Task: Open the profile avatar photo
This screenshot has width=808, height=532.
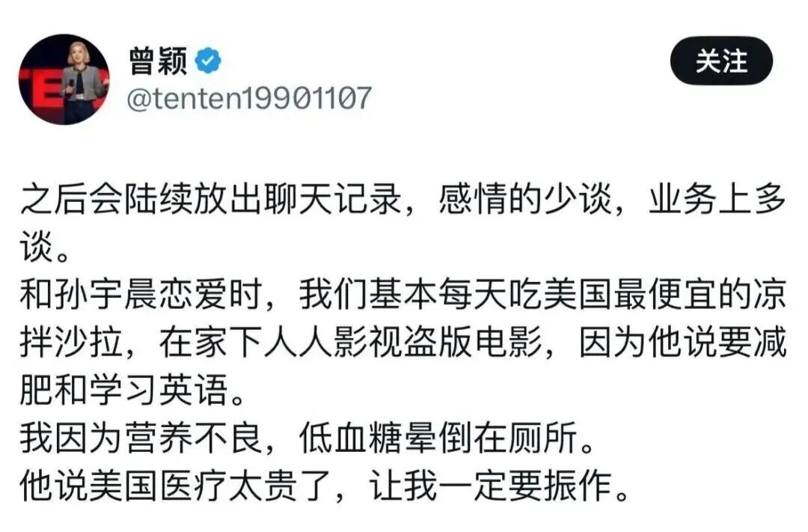Action: [x=64, y=79]
